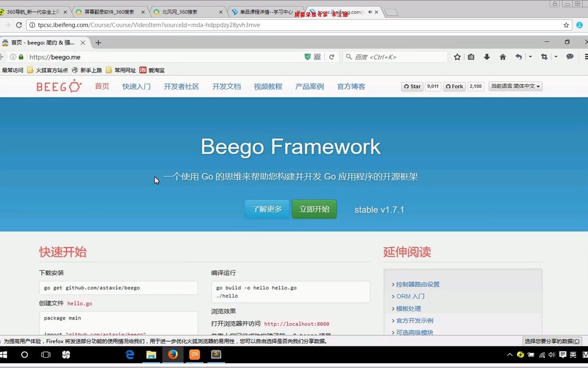The image size is (588, 368).
Task: Click the https://beego.me address field
Action: 165,57
